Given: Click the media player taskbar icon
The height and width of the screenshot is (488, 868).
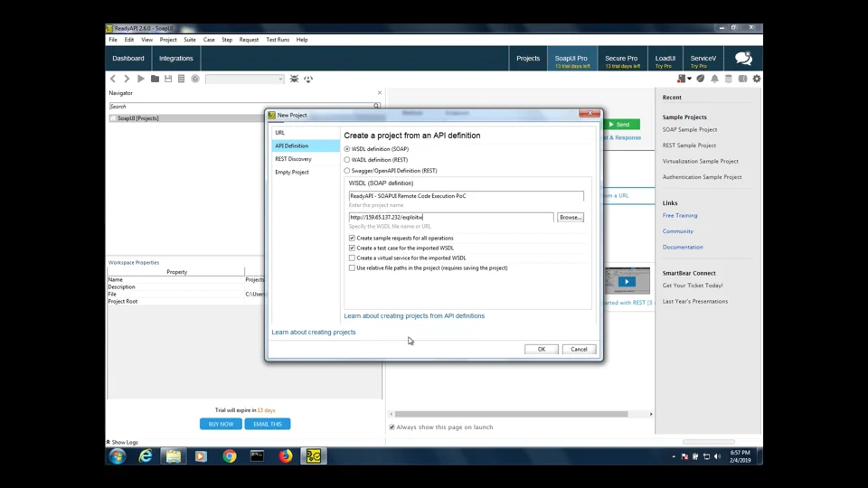Looking at the screenshot, I should 201,455.
